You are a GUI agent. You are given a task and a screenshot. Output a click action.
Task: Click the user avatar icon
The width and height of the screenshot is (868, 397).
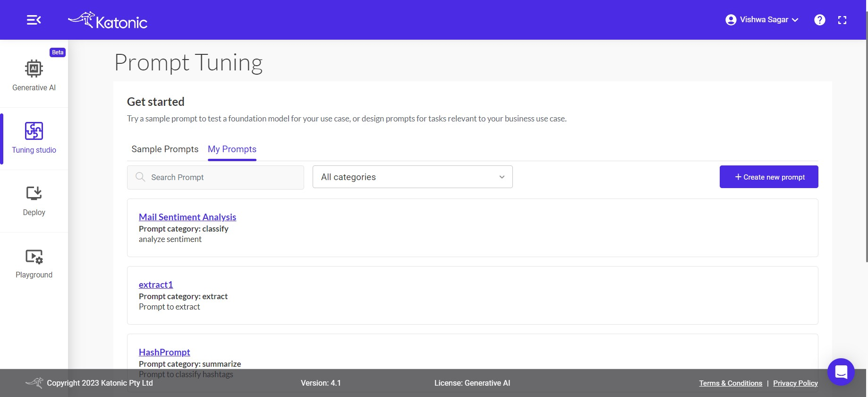(731, 20)
